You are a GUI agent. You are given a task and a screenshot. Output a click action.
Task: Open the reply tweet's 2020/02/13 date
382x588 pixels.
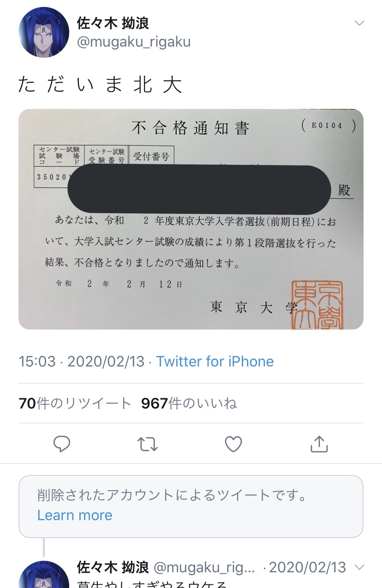point(307,567)
